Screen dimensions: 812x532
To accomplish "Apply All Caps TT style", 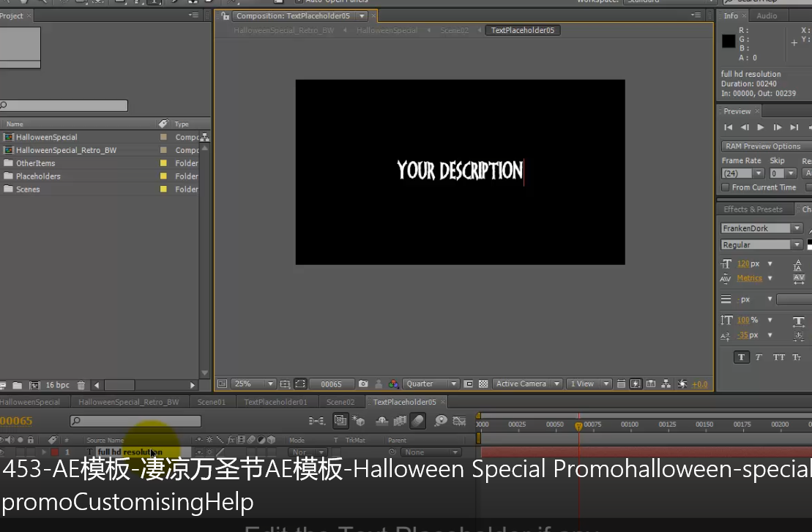I will click(779, 357).
